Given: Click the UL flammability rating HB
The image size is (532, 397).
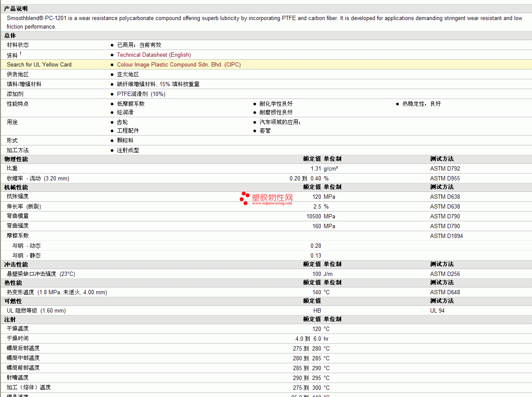Looking at the screenshot, I should pyautogui.click(x=317, y=310).
